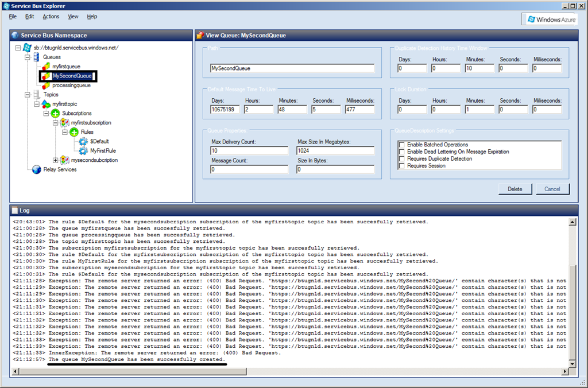The height and width of the screenshot is (388, 588).
Task: Click the log scroll left arrow
Action: pos(16,371)
